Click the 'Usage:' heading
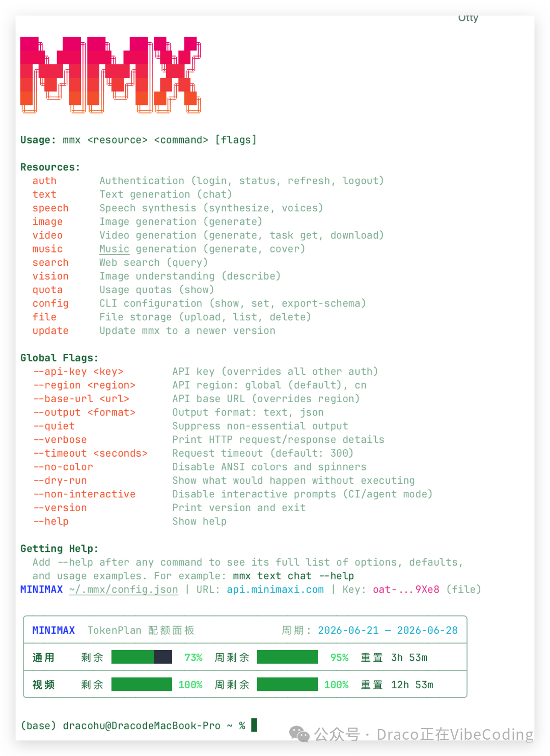The image size is (550, 756). [38, 140]
